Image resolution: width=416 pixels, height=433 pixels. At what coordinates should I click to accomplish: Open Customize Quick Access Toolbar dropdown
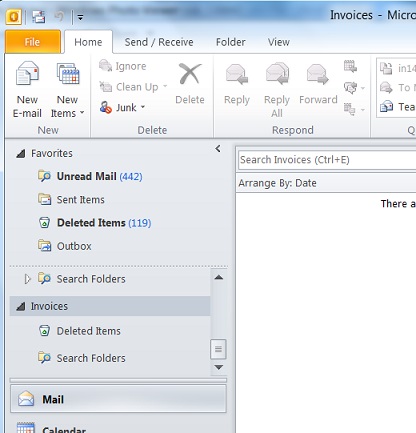[x=80, y=17]
